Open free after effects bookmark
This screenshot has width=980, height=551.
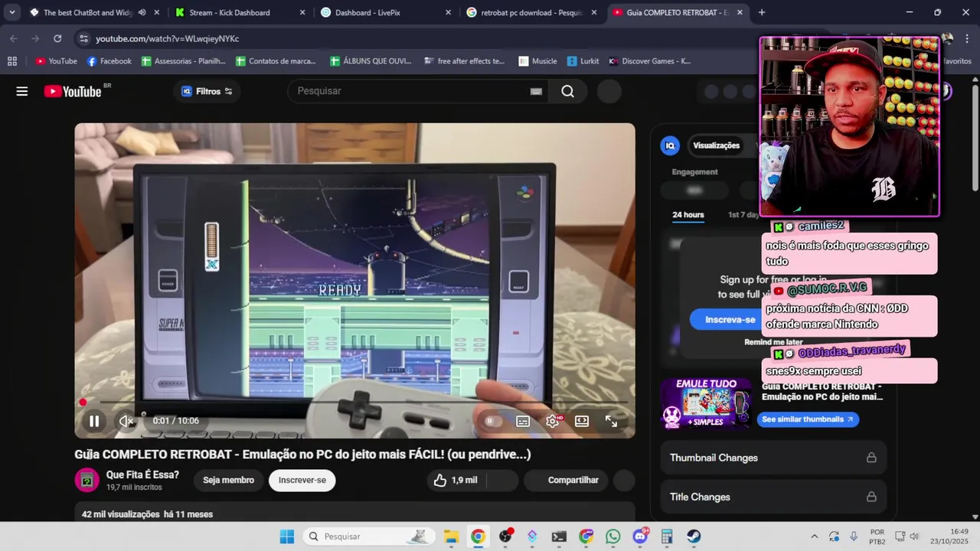464,61
